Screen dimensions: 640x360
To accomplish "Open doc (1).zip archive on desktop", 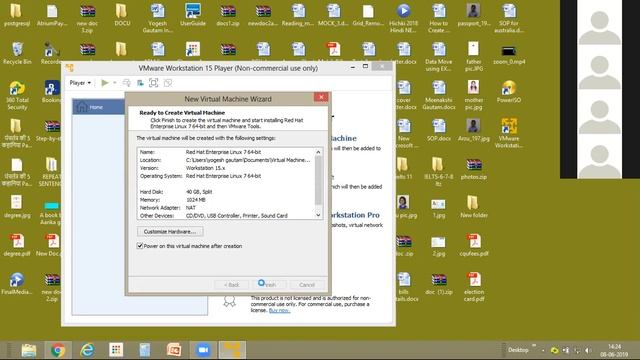I will 439,284.
